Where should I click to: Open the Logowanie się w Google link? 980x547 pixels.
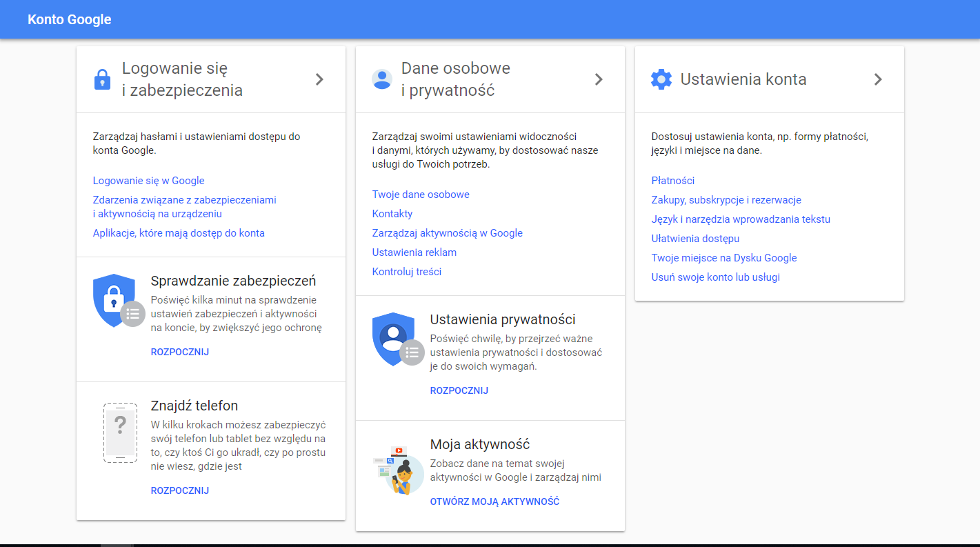coord(148,181)
